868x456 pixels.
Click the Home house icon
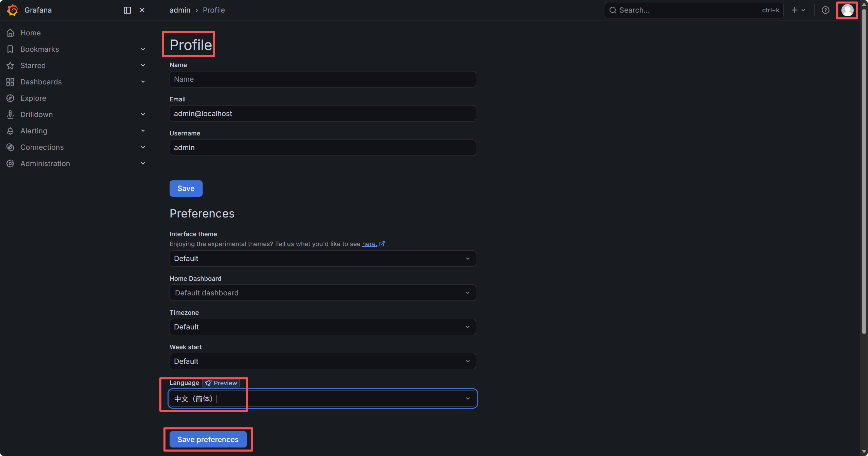tap(10, 33)
